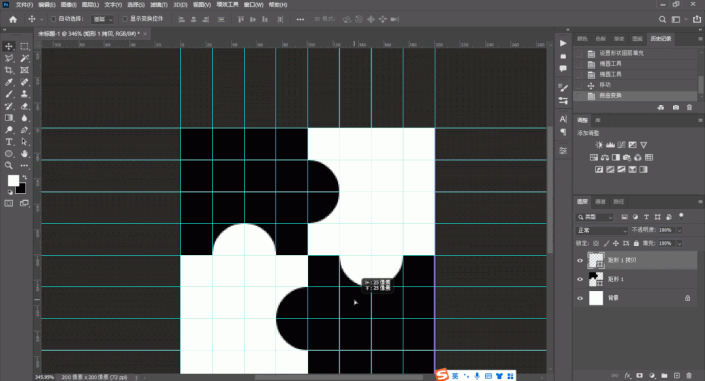Hide the 背景 layer
Image resolution: width=705 pixels, height=381 pixels.
tap(580, 298)
